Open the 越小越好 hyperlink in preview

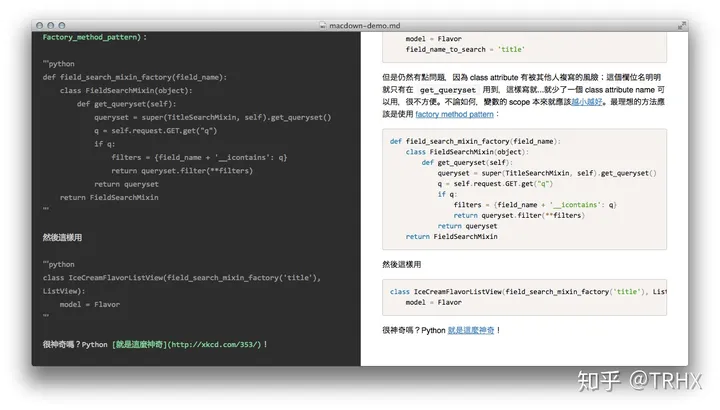click(x=586, y=102)
